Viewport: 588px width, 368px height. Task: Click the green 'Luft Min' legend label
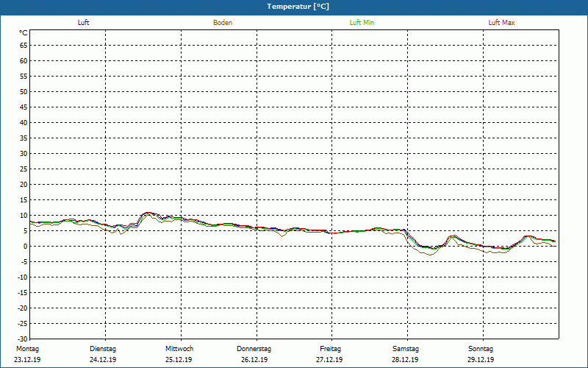pyautogui.click(x=362, y=23)
